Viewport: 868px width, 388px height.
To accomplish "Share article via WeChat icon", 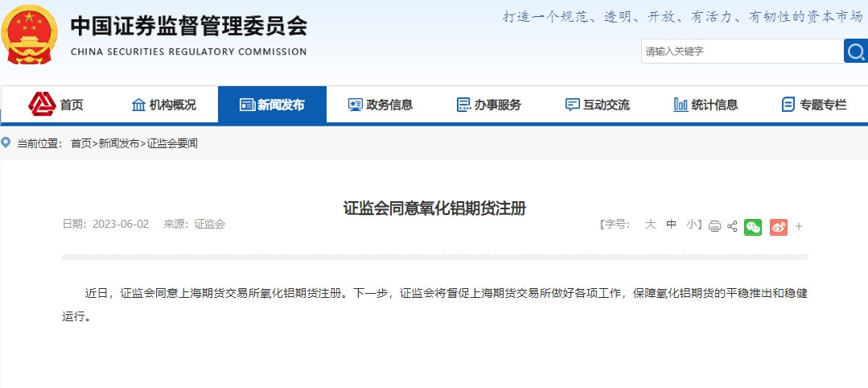I will pos(753,227).
